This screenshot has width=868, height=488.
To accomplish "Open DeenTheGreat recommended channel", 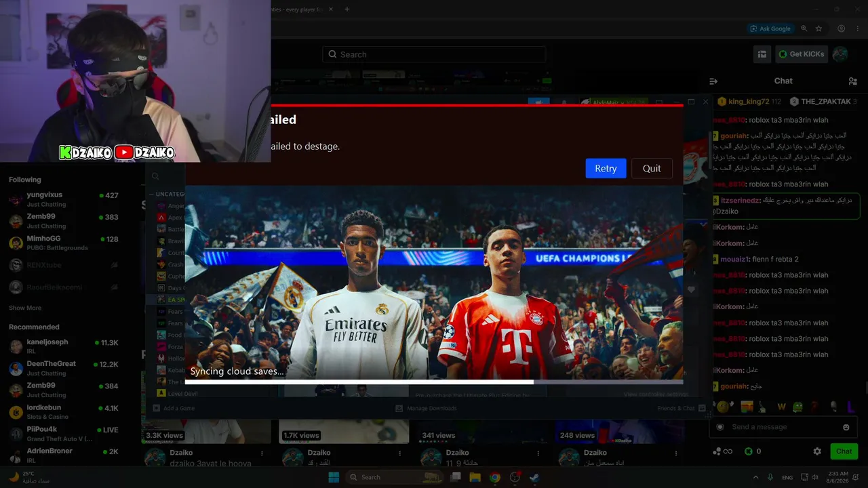I will [64, 368].
